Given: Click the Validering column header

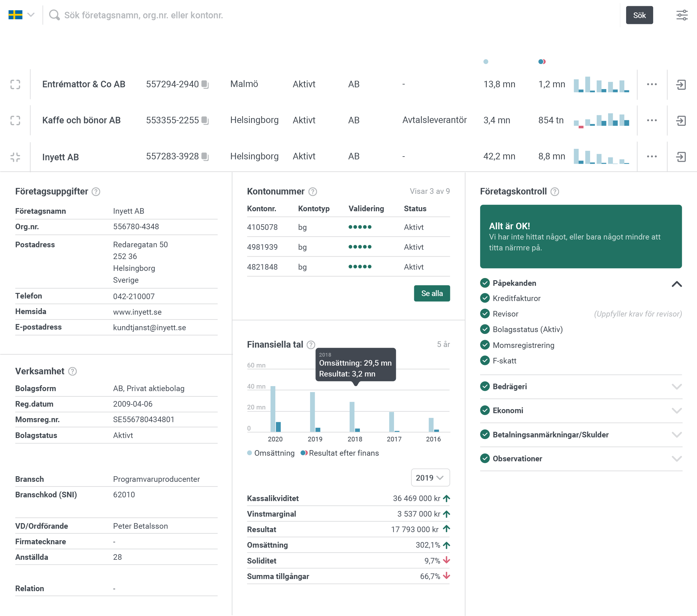Looking at the screenshot, I should click(366, 209).
